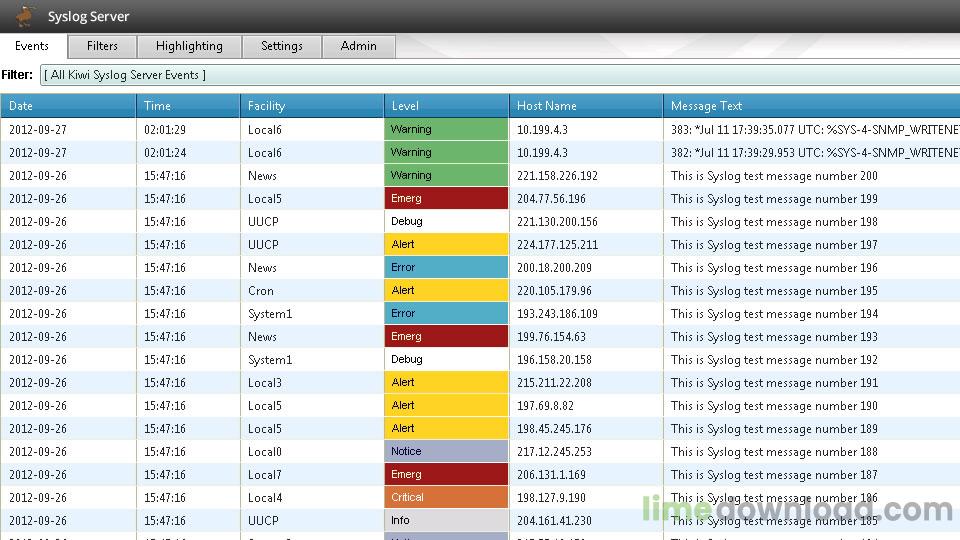This screenshot has height=540, width=960.
Task: Click host name 224.177.125.211
Action: [557, 245]
